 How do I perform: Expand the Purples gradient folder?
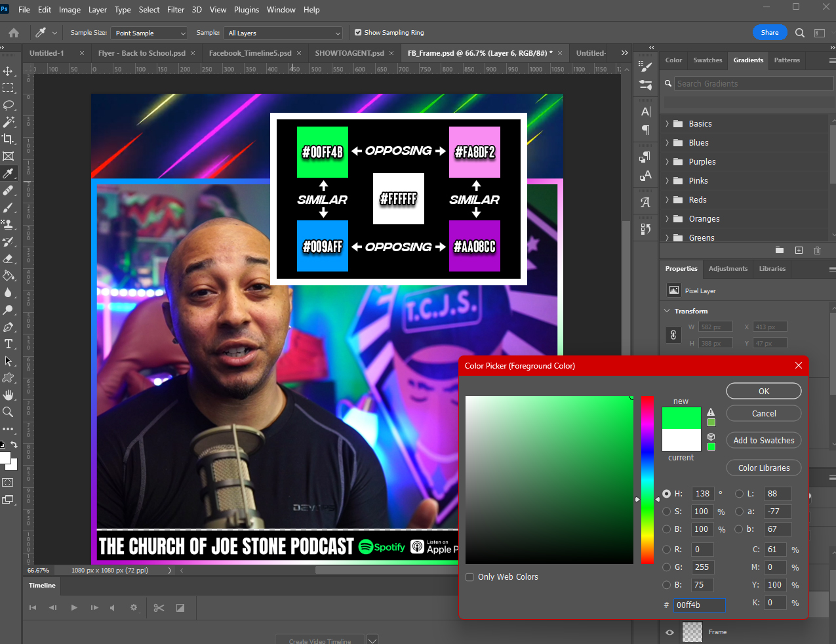[667, 162]
